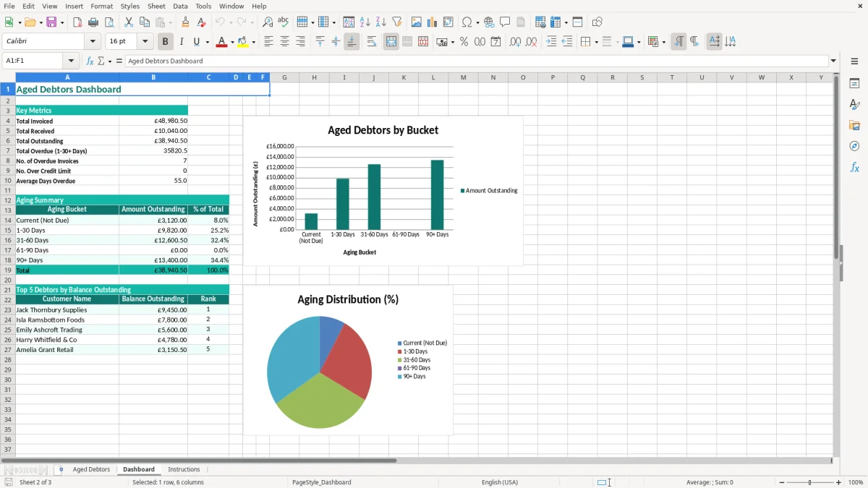The width and height of the screenshot is (868, 488).
Task: Click the Insert Chart icon
Action: coord(433,22)
